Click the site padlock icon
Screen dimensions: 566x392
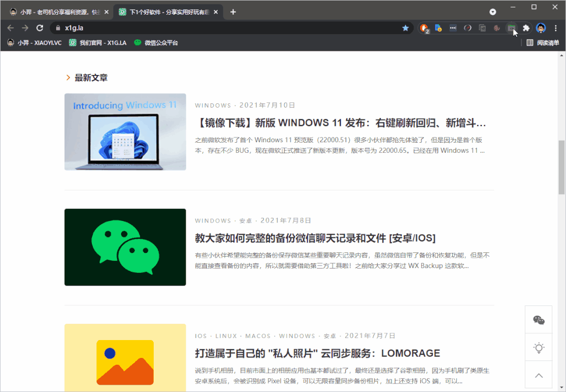58,28
